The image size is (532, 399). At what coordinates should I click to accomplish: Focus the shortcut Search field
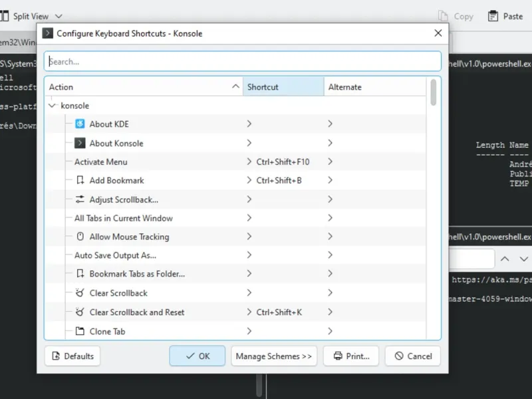pyautogui.click(x=243, y=61)
